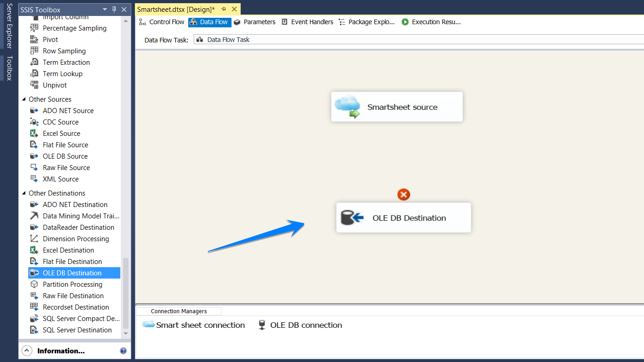This screenshot has height=362, width=644.
Task: Click the toolbox scrollbar down arrow
Action: [x=126, y=334]
